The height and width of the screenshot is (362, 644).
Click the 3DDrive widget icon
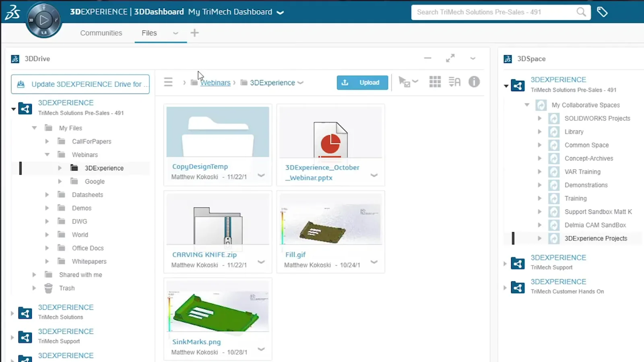pyautogui.click(x=15, y=59)
